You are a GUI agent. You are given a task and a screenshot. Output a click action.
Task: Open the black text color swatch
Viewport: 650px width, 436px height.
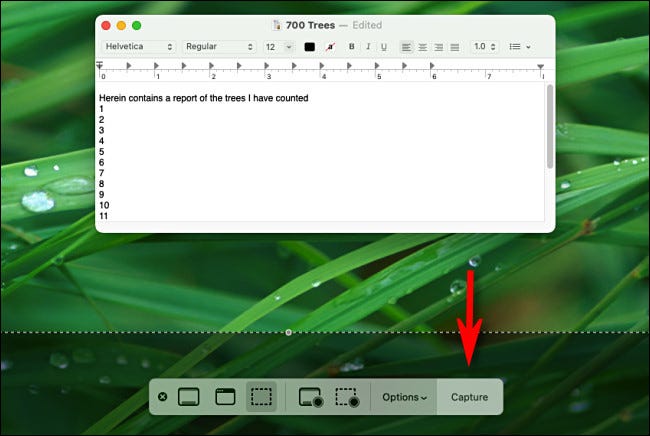[x=309, y=47]
